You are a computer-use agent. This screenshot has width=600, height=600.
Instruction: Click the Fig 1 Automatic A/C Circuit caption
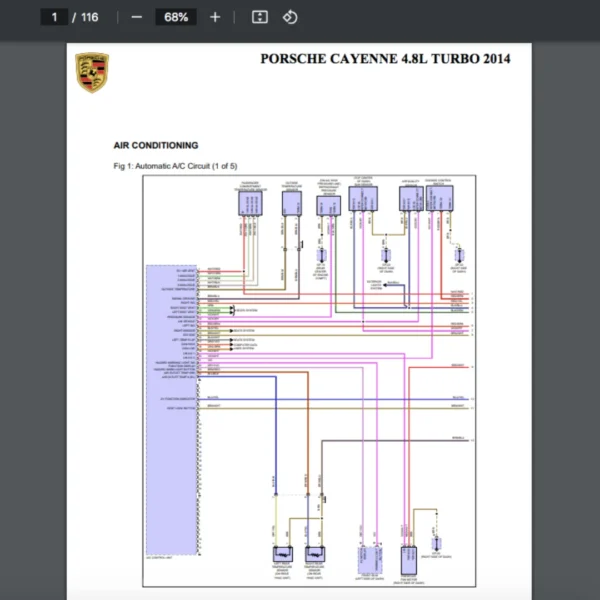[x=176, y=166]
